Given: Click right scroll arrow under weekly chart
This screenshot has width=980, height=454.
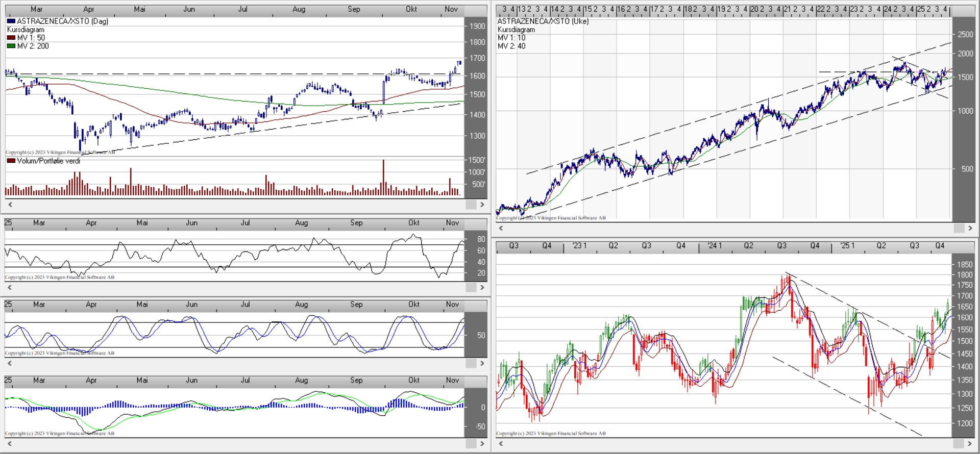Looking at the screenshot, I should 970,228.
